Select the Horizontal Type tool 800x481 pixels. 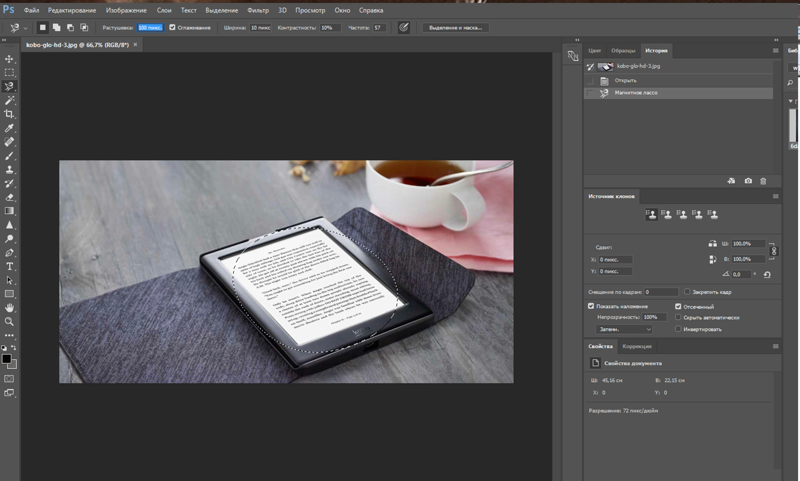[10, 267]
